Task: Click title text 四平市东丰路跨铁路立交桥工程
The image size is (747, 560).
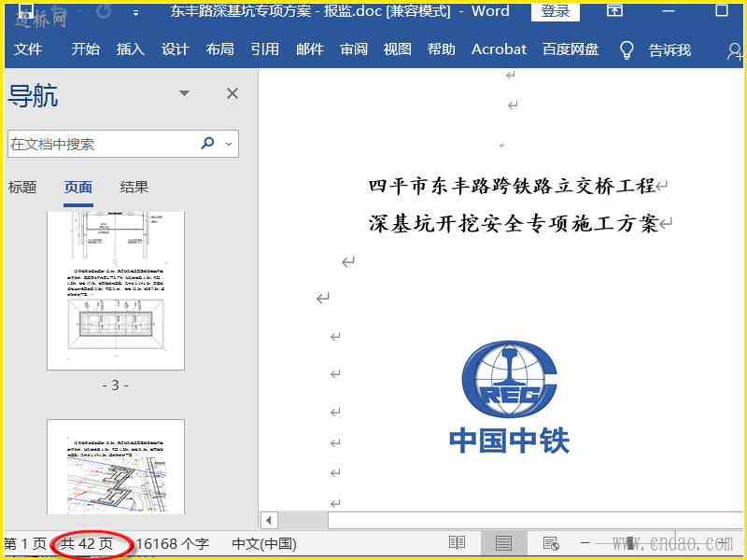Action: coord(512,186)
